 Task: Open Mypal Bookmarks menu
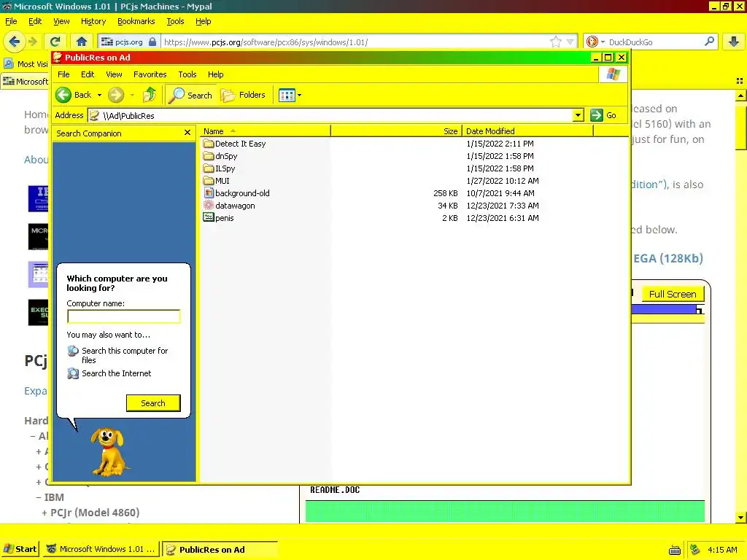click(x=136, y=21)
